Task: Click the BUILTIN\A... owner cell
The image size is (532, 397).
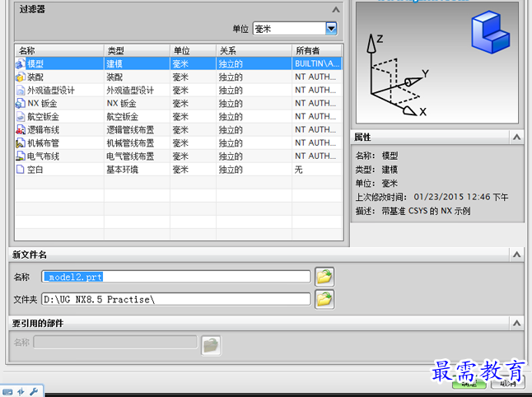Action: pos(317,63)
